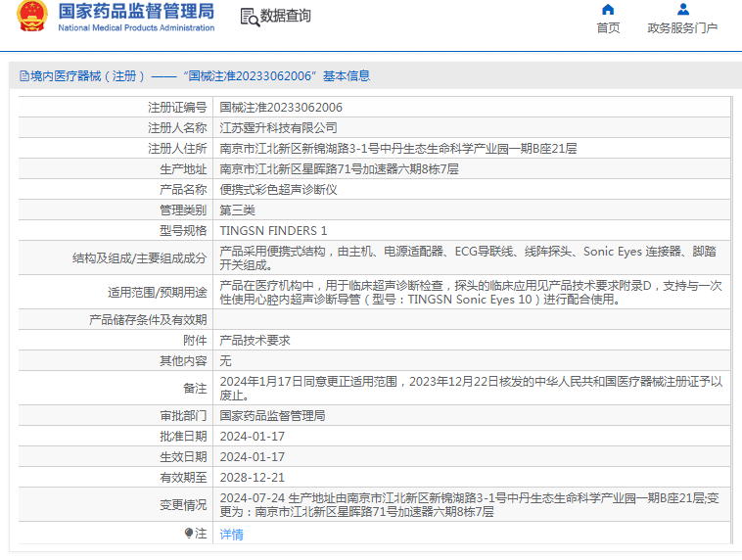Click the 审批部门 row label

183,416
